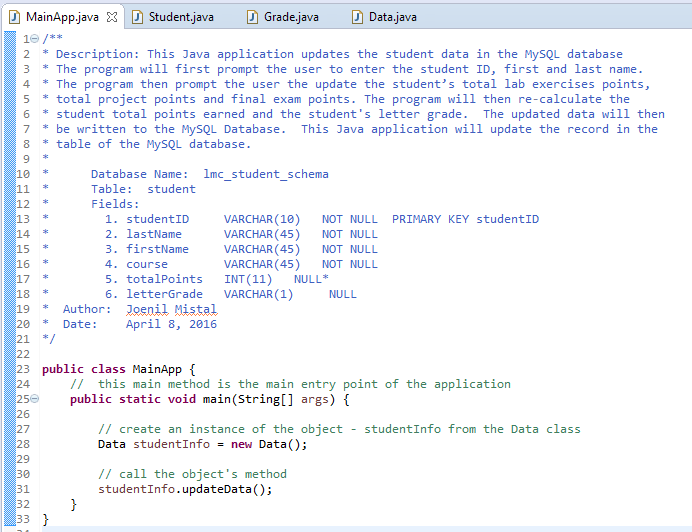
Task: Click line number 23 in the gutter
Action: tap(24, 369)
